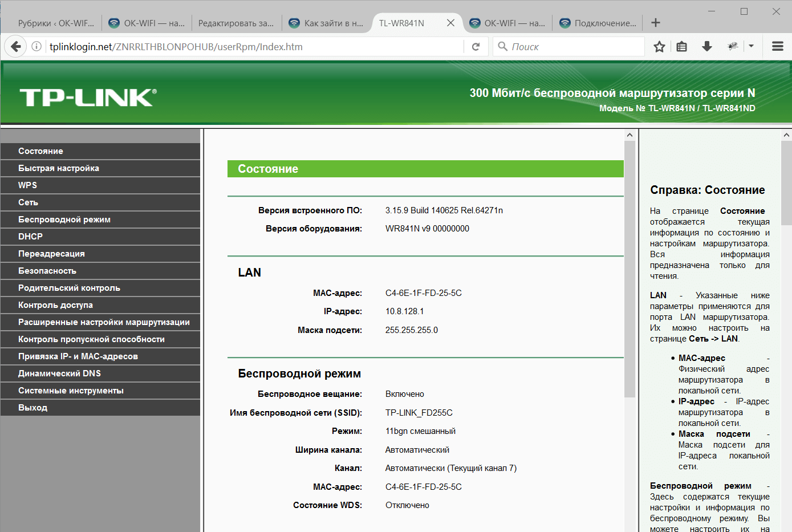Bookmark this page with the star icon

point(659,47)
